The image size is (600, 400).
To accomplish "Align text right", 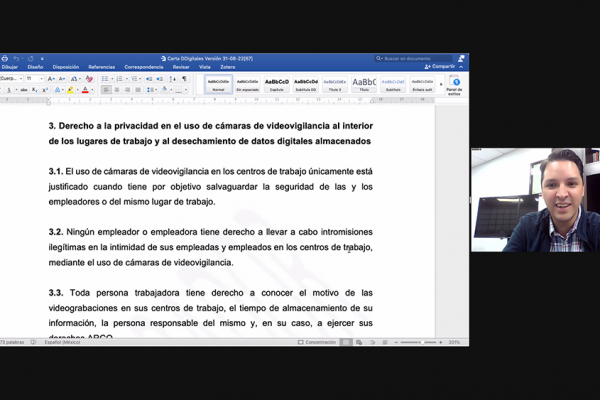I will [x=127, y=90].
